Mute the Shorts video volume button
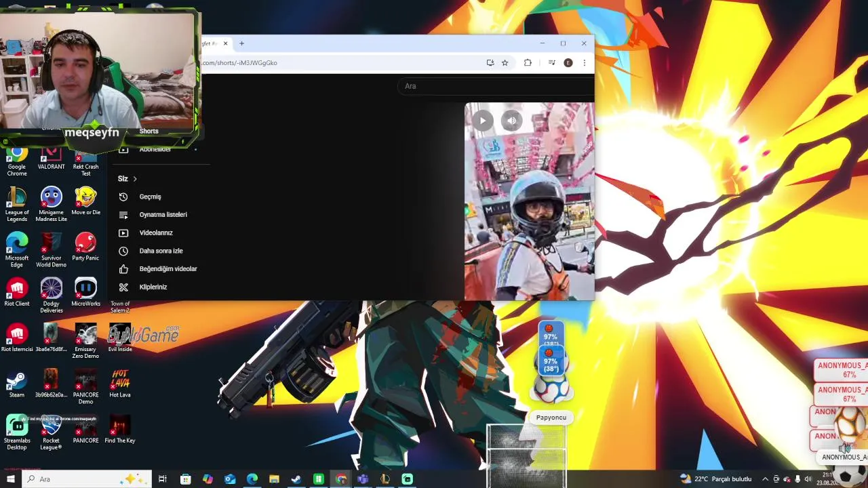868x488 pixels. (511, 121)
